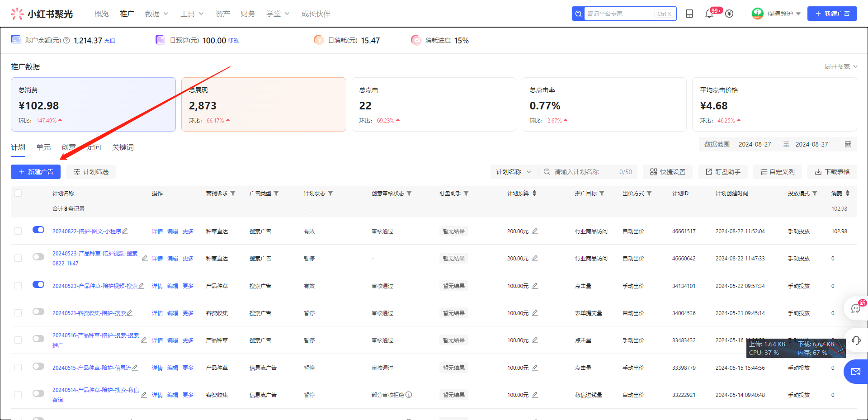Click the 请输入计划名称 search field
This screenshot has width=868, height=420.
[x=588, y=172]
